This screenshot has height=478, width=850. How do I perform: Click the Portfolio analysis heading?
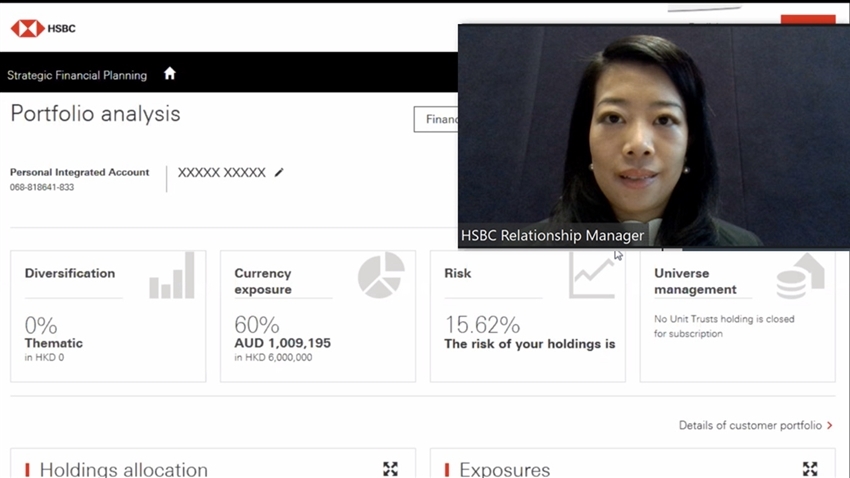(95, 114)
